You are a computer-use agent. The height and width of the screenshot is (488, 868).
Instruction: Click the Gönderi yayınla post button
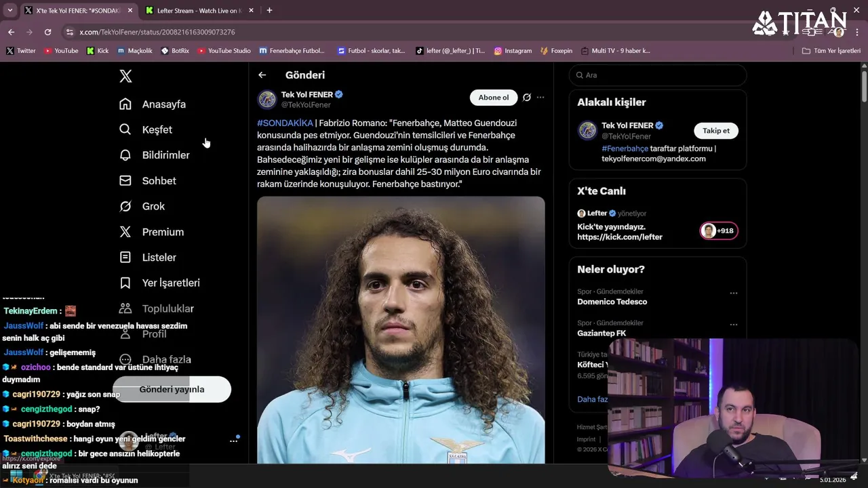coord(172,390)
